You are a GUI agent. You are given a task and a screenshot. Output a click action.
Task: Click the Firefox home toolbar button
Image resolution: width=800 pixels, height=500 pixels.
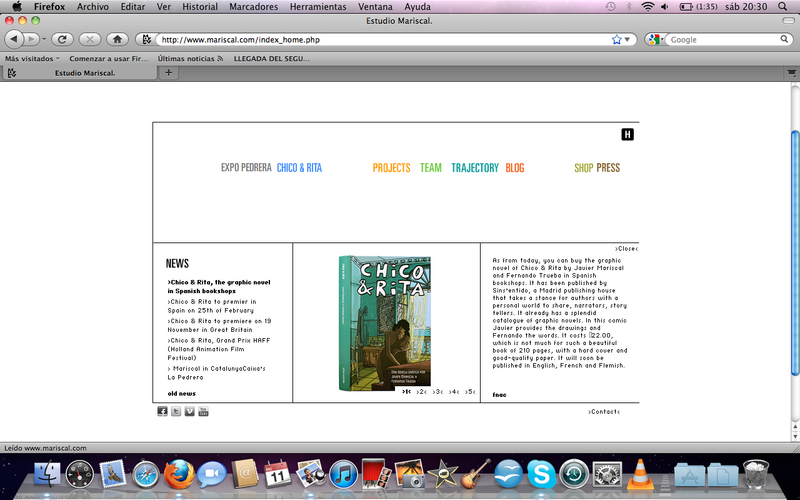point(117,39)
